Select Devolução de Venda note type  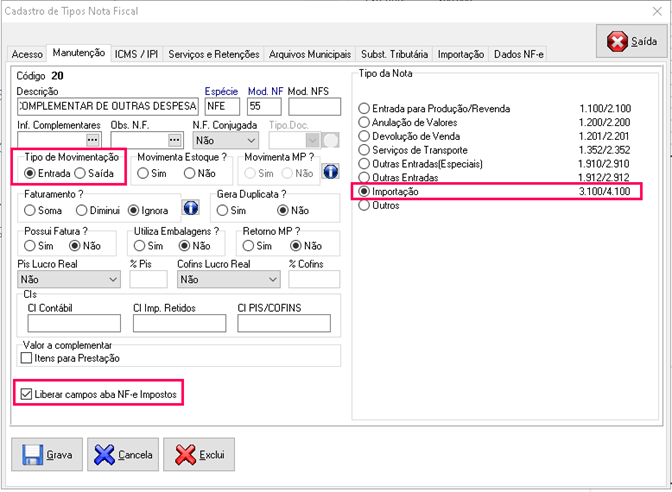(363, 135)
